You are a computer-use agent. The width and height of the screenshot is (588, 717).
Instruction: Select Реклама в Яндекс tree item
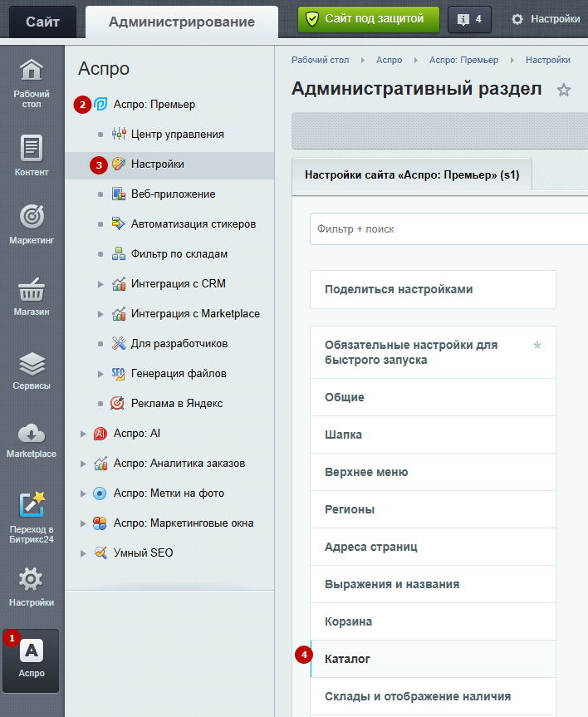click(x=177, y=403)
